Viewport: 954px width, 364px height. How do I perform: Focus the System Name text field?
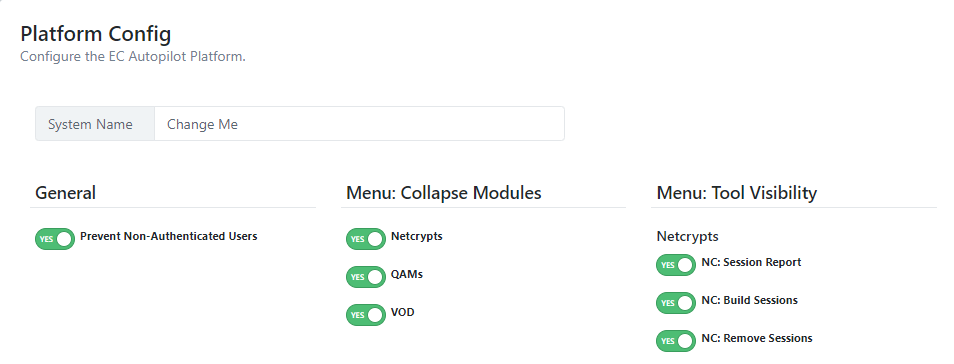tap(359, 124)
